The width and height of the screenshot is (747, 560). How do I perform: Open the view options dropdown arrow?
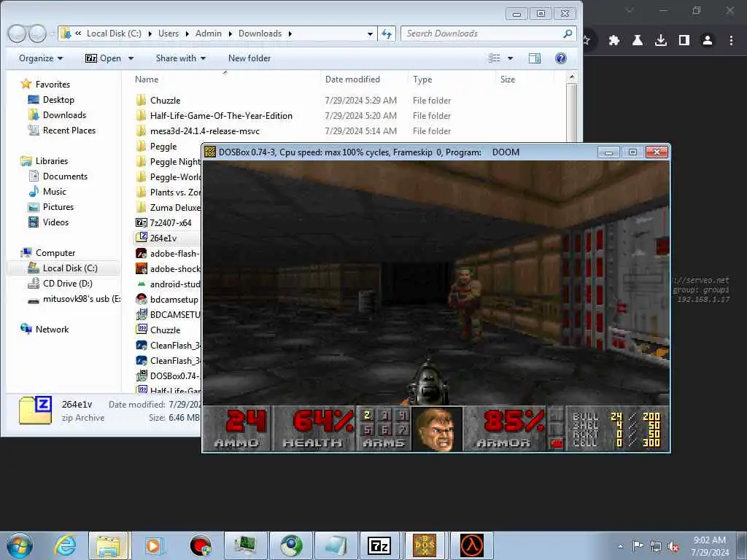tap(510, 58)
